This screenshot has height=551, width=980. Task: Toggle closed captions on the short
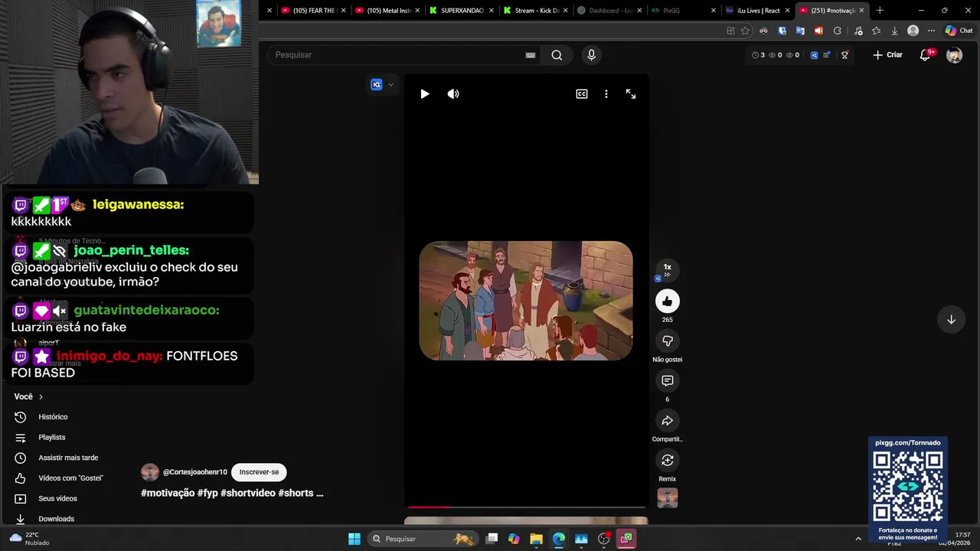582,93
